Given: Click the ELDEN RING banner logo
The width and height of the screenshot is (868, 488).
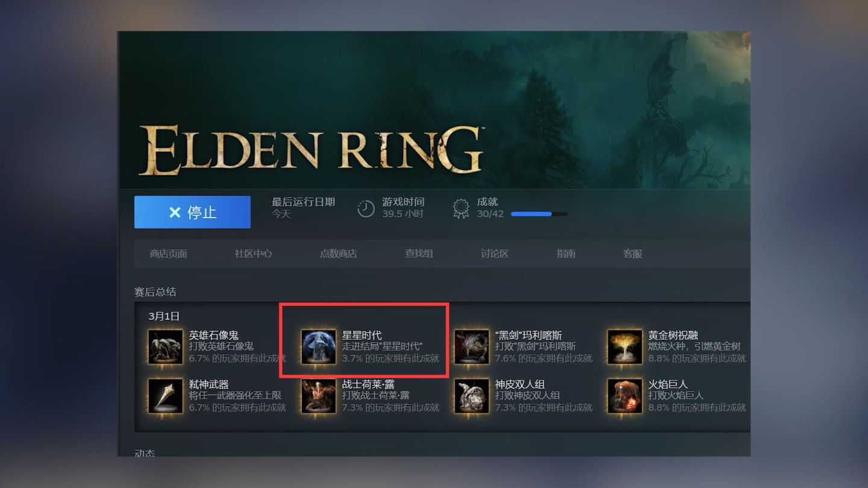Looking at the screenshot, I should click(x=311, y=151).
